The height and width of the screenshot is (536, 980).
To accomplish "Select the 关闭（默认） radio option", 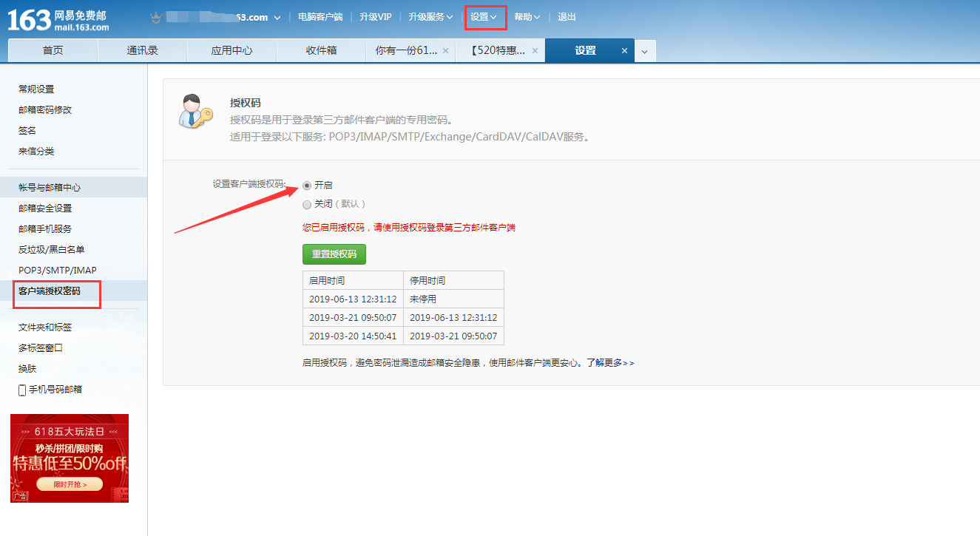I will tap(307, 204).
